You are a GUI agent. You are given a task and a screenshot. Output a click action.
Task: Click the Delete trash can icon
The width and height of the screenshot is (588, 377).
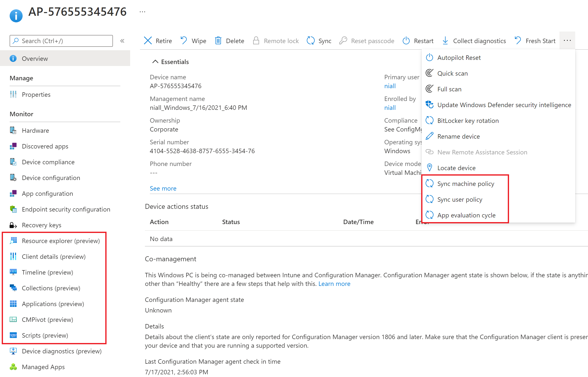tap(218, 40)
